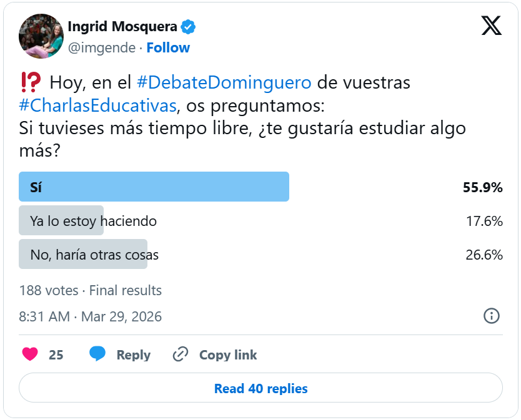Click the red exclamation question emoji

click(31, 82)
